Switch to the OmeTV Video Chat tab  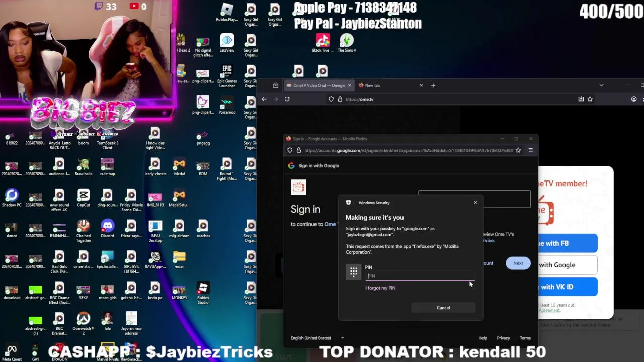(x=319, y=85)
